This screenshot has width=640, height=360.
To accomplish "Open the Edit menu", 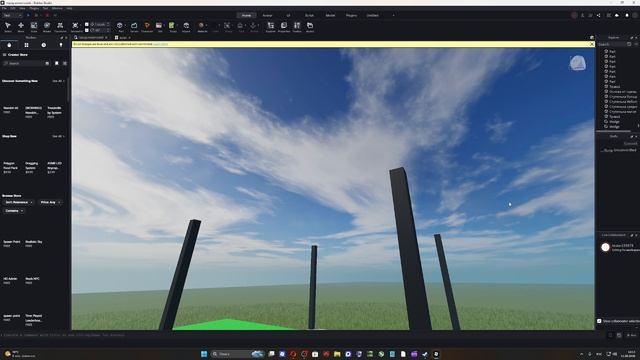I will [x=13, y=8].
